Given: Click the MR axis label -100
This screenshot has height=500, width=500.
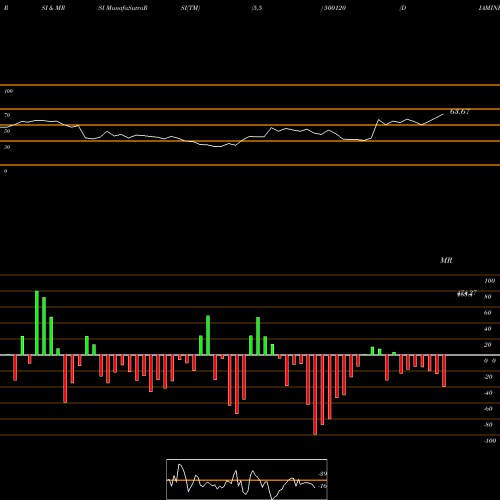Looking at the screenshot, I should point(490,441).
